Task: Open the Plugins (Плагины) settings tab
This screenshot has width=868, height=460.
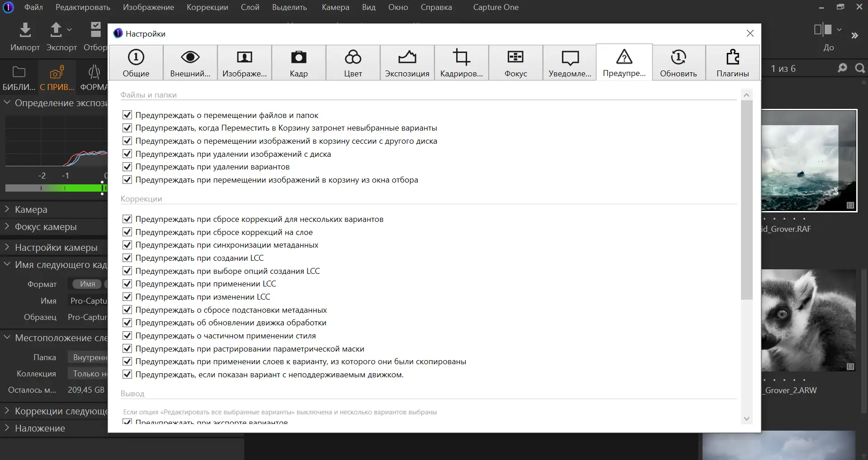Action: 733,63
